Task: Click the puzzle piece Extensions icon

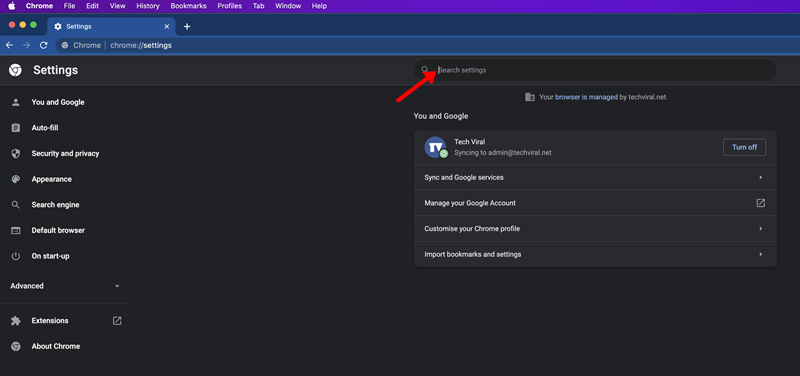Action: (16, 321)
